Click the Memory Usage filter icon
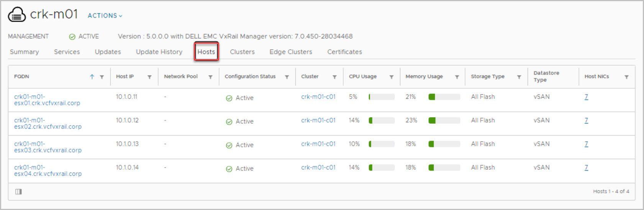Screen dimensions: 644x210 click(457, 77)
